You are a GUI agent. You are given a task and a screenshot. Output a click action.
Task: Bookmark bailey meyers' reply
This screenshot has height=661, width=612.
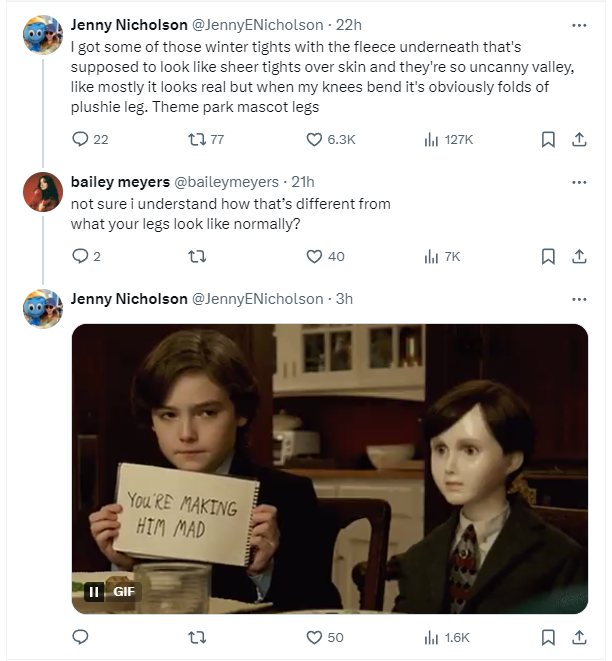548,256
